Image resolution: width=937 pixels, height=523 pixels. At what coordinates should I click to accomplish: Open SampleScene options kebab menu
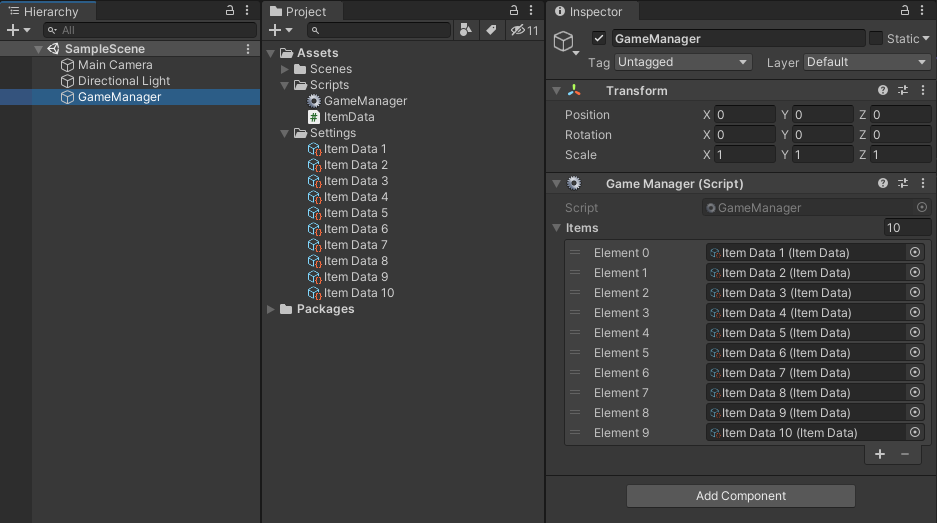(x=248, y=49)
